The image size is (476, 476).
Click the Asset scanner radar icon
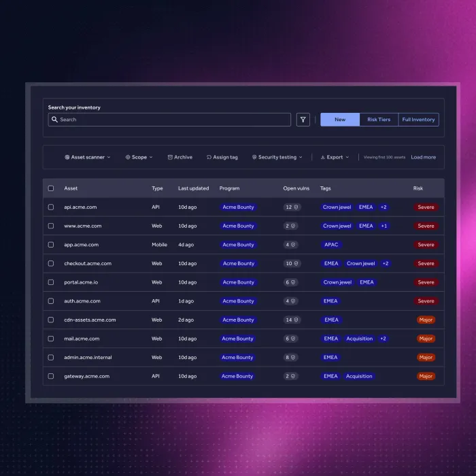pos(67,157)
